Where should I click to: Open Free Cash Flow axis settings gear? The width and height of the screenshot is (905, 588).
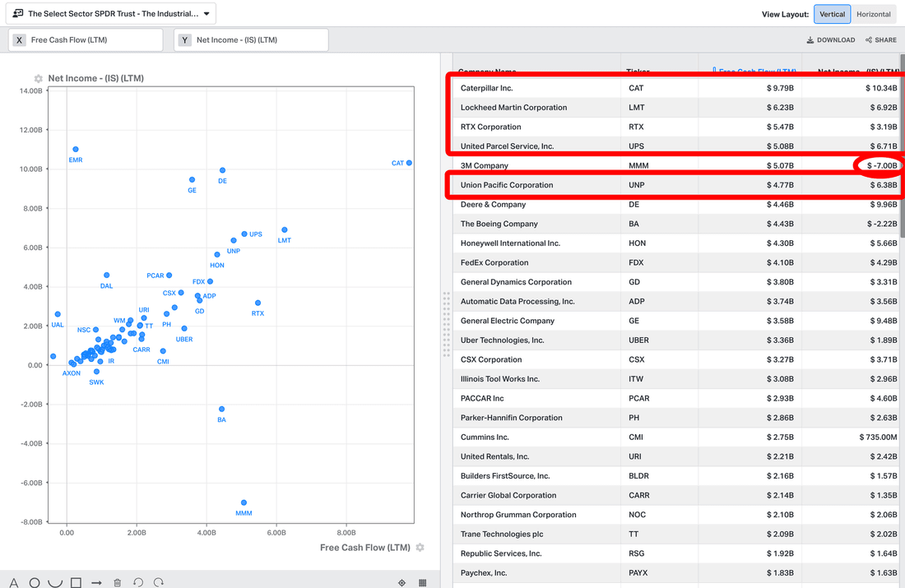(420, 548)
